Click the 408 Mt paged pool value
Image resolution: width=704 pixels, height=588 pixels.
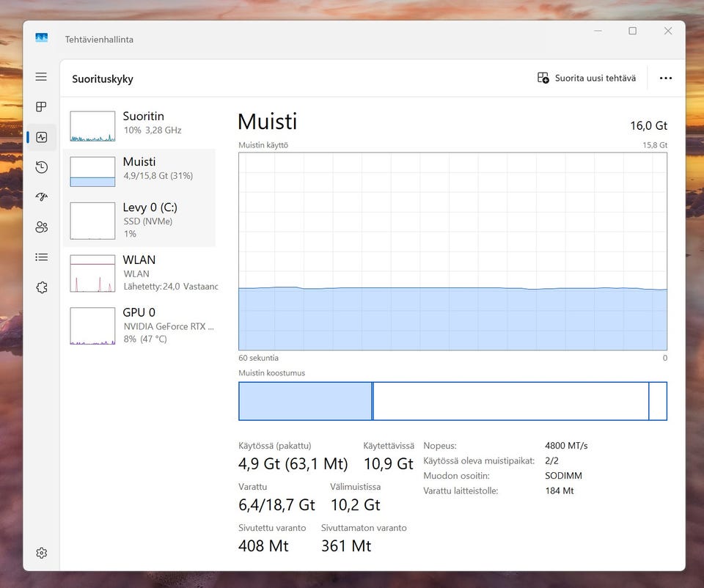coord(263,545)
